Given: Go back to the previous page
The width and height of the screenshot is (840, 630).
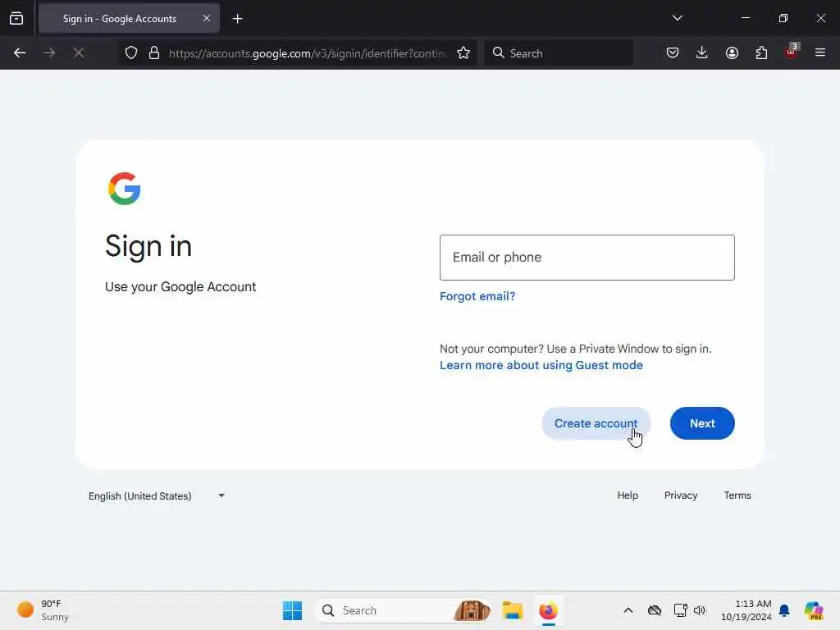Looking at the screenshot, I should point(20,53).
